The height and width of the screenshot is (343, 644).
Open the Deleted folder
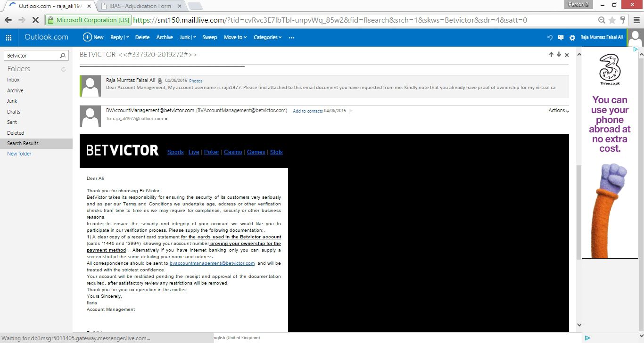(16, 133)
